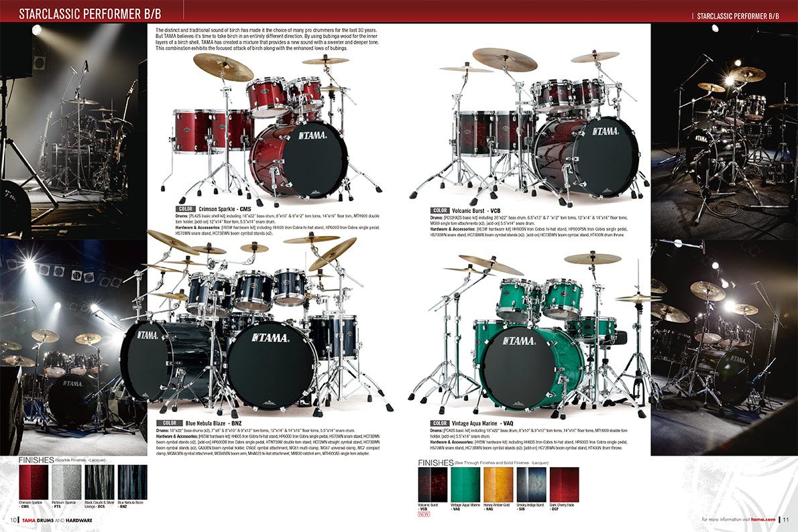Click the TAMA logo on the crimson bass drum

pyautogui.click(x=313, y=135)
